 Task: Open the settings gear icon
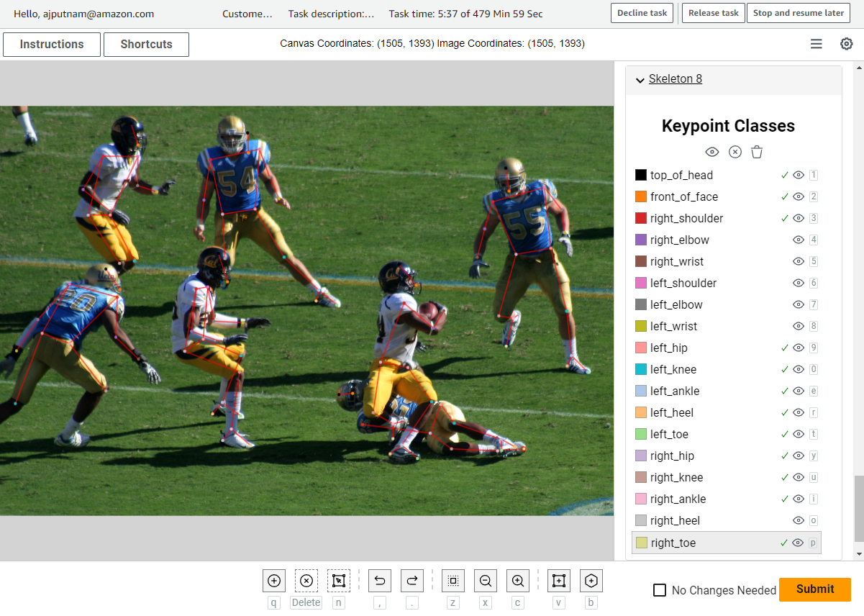point(847,44)
